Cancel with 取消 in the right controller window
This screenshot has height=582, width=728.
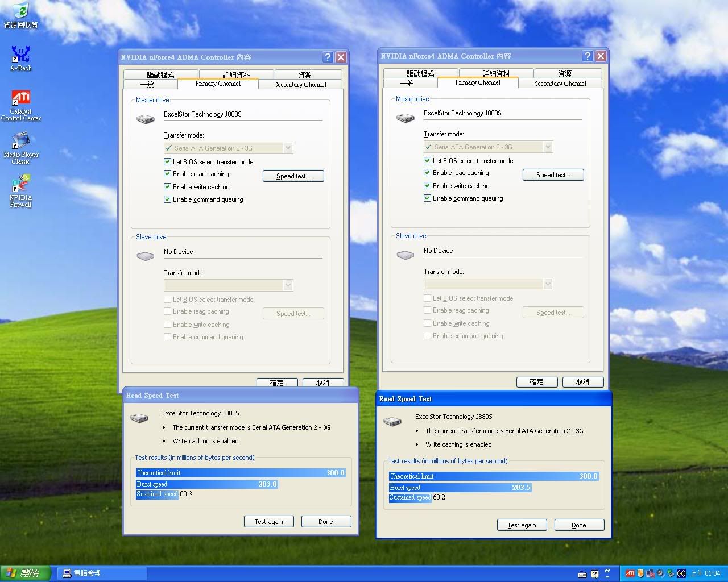(583, 382)
